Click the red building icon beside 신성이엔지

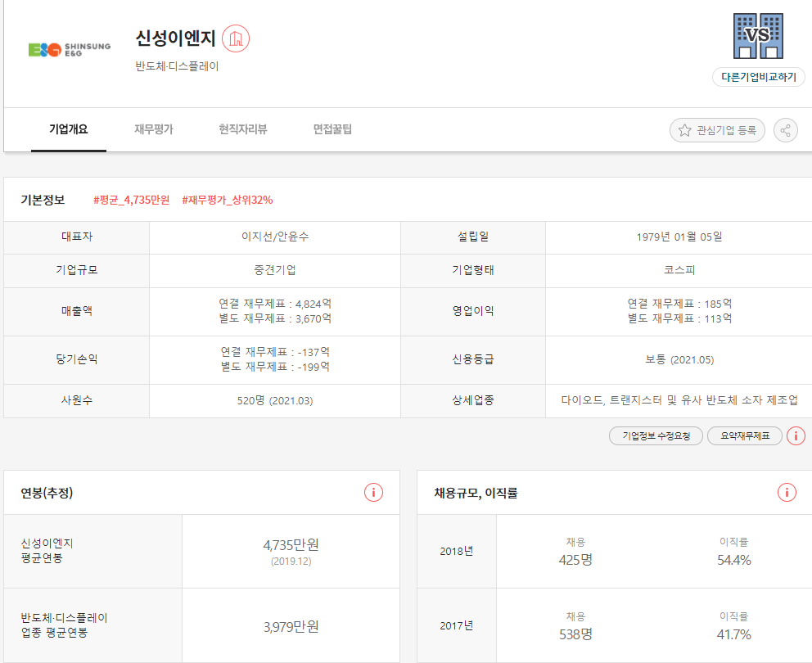(236, 38)
